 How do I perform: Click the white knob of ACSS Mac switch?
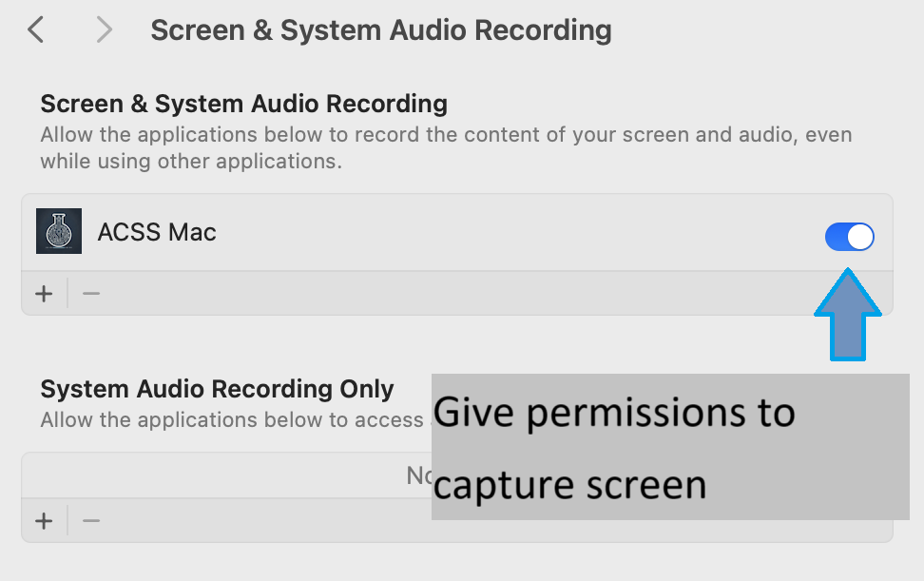(860, 237)
